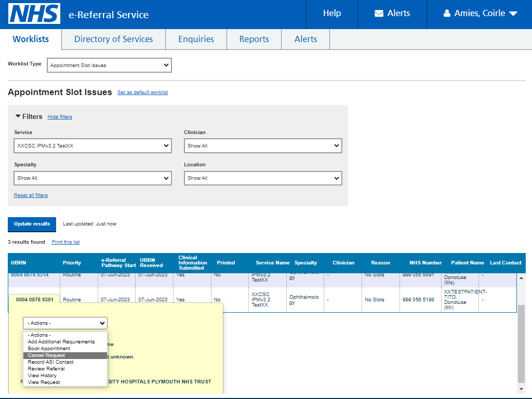Select View Request action
This screenshot has height=399, width=532.
(65, 382)
